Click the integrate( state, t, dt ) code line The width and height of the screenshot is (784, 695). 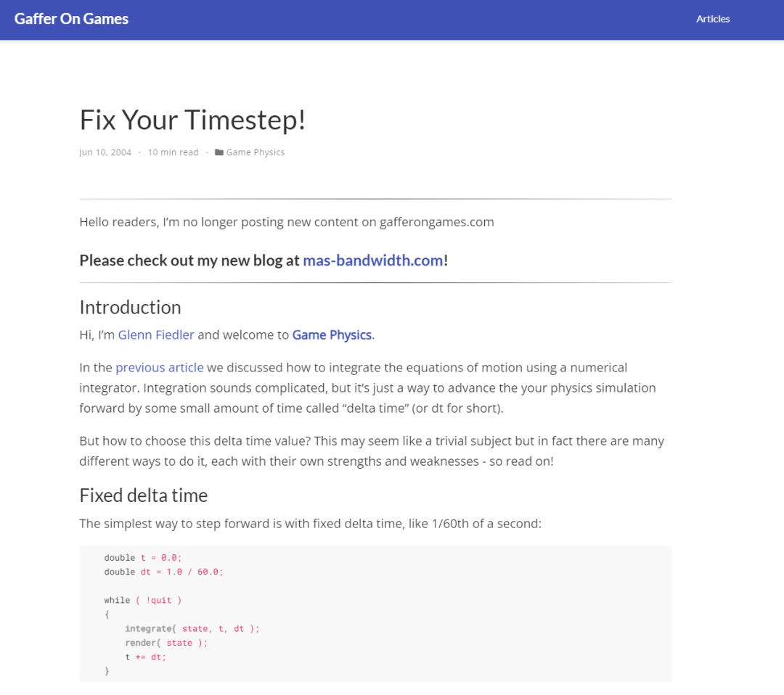(192, 628)
